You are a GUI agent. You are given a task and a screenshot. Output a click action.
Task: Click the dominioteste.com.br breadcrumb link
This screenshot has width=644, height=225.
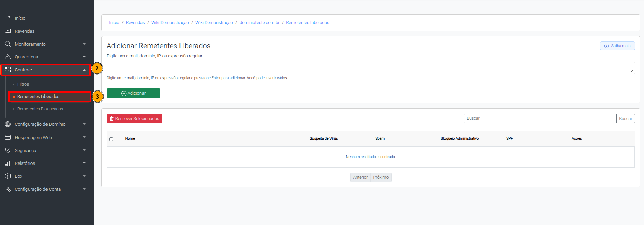coord(260,23)
